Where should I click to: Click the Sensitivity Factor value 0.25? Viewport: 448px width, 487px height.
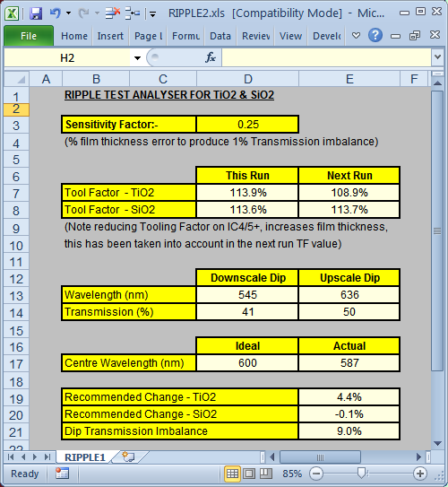pyautogui.click(x=247, y=125)
